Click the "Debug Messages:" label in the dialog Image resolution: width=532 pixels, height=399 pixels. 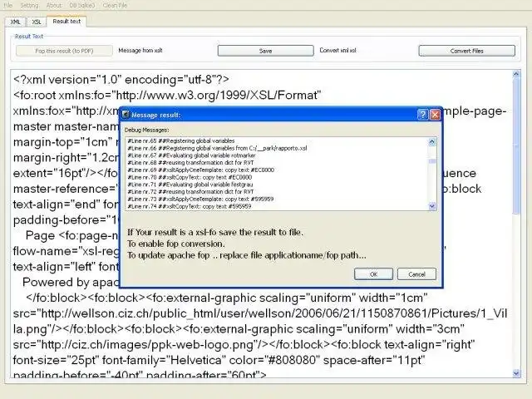point(146,130)
